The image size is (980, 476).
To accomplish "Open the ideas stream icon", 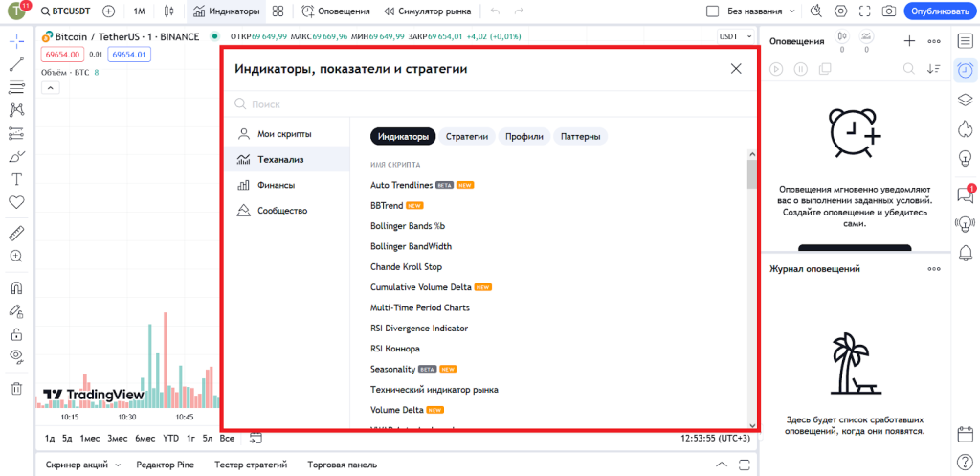I will coord(965,223).
